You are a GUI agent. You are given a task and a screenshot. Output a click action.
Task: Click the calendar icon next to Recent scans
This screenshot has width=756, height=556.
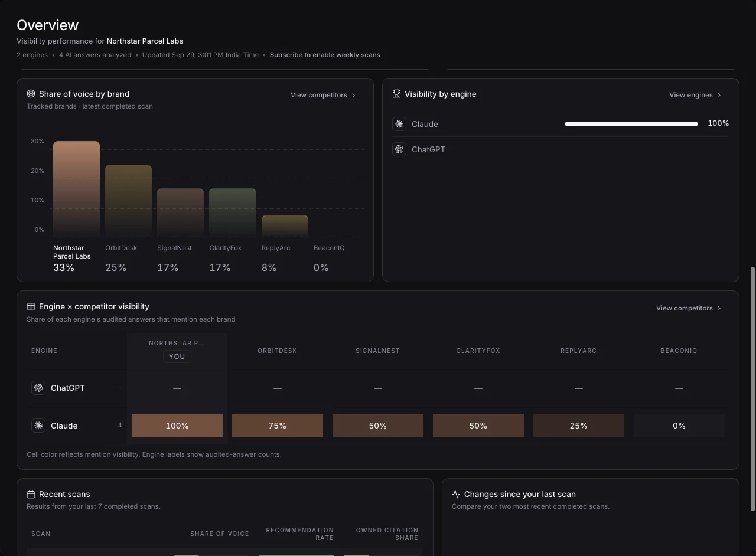point(31,494)
